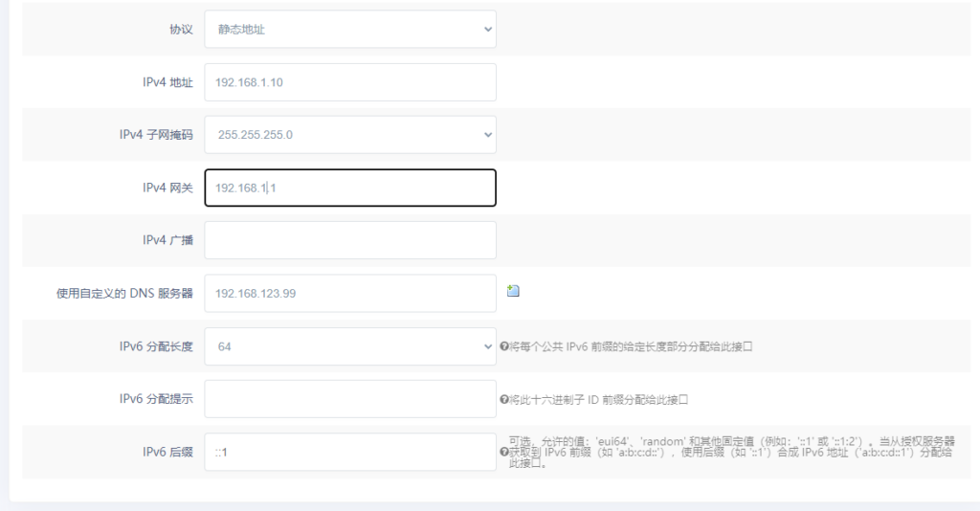
Task: Click help icon beside IPv6 后缀 description
Action: click(503, 452)
